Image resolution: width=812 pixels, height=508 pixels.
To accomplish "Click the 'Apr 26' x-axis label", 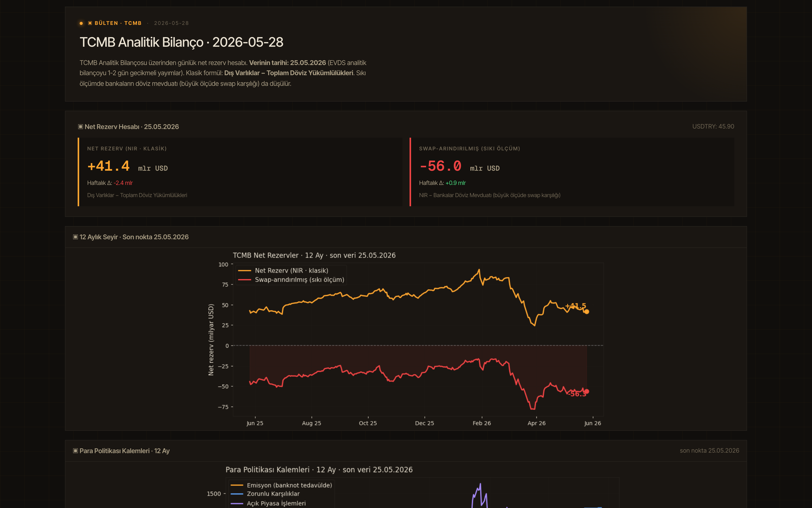I will click(x=536, y=423).
